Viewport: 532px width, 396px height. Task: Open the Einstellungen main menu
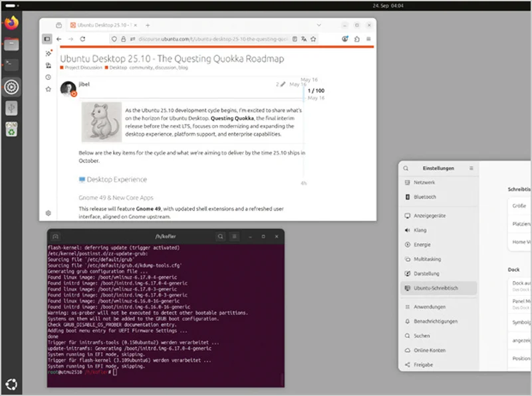click(x=471, y=169)
